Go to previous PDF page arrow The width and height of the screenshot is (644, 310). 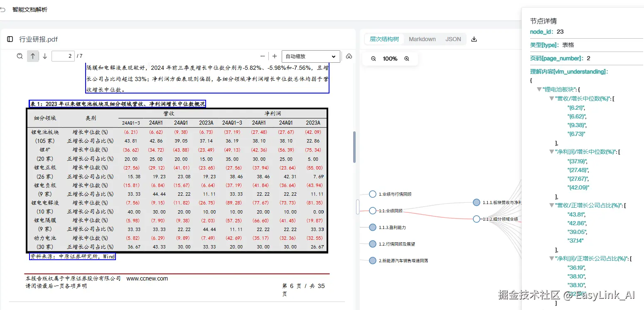[x=33, y=56]
